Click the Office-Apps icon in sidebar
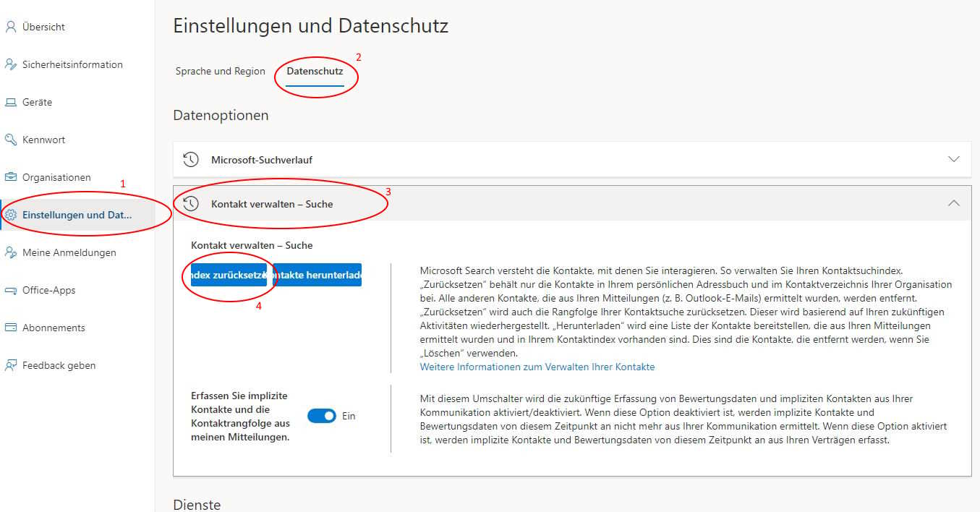Viewport: 980px width, 512px height. click(10, 290)
